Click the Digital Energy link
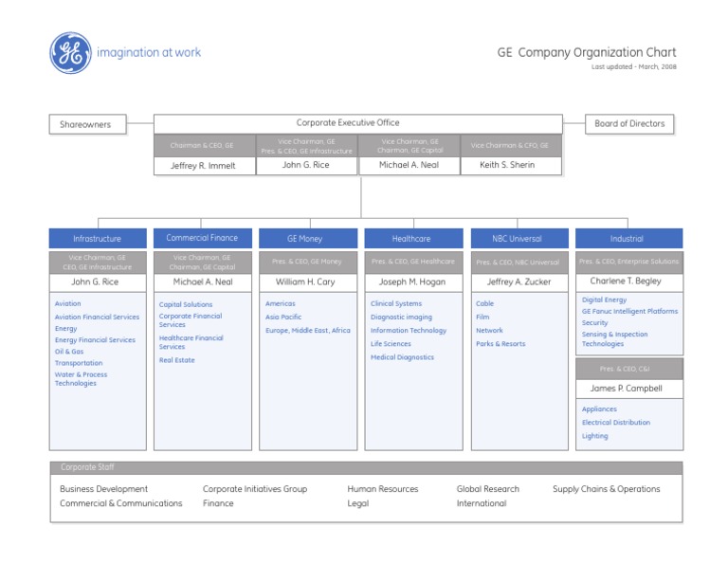728x563 pixels. click(605, 300)
